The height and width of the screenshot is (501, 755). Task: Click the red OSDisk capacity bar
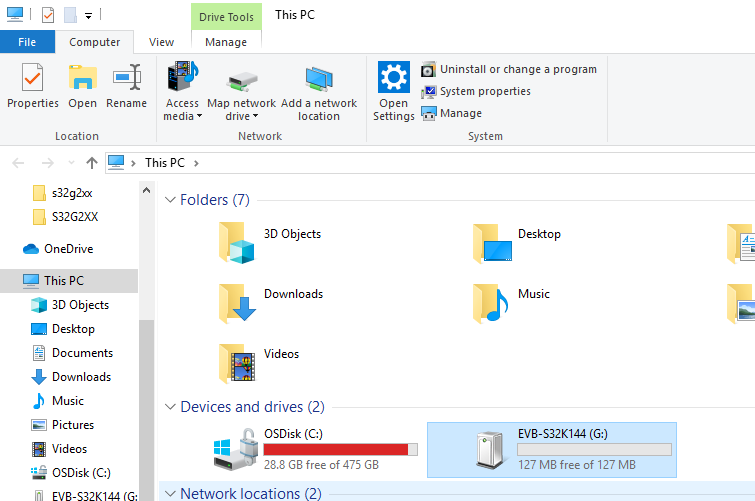point(340,449)
